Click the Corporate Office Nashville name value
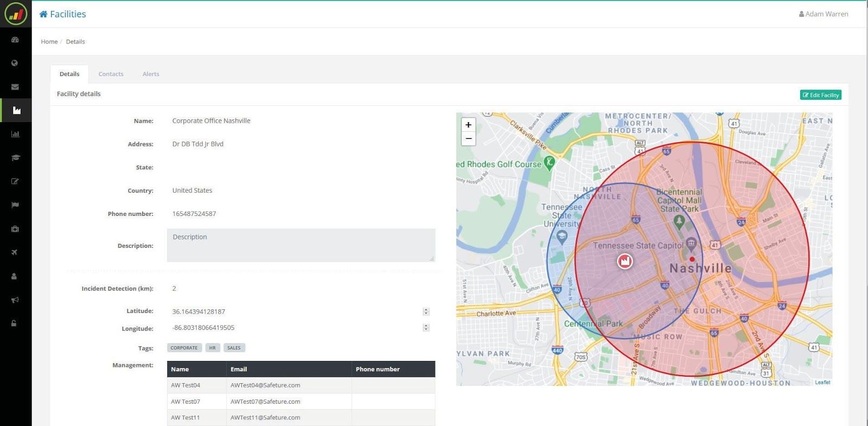The image size is (868, 426). (211, 121)
